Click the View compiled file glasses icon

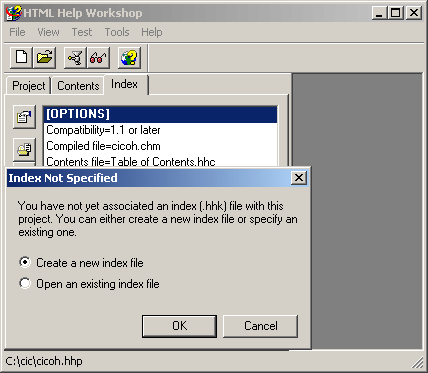click(x=98, y=57)
